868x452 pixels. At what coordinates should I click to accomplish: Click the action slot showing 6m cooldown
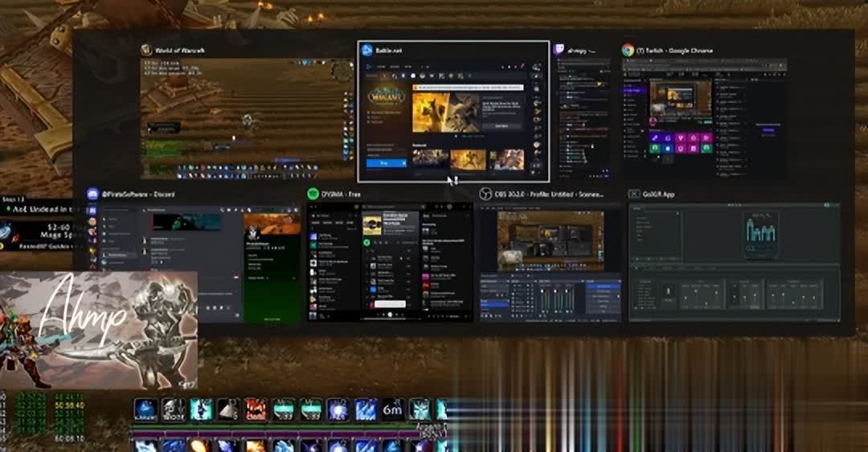pos(392,409)
